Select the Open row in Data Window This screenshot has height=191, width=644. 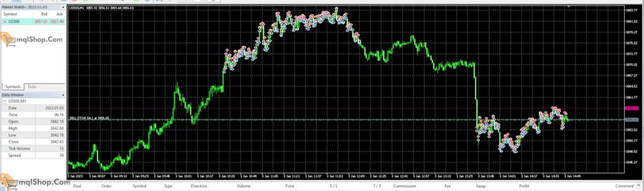(33, 121)
